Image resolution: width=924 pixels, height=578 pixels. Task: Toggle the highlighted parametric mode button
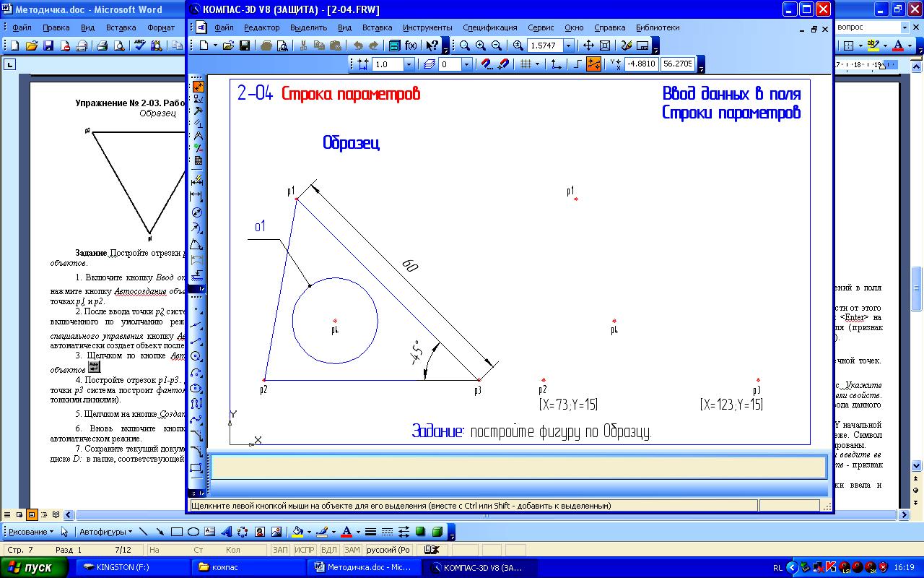coord(593,64)
